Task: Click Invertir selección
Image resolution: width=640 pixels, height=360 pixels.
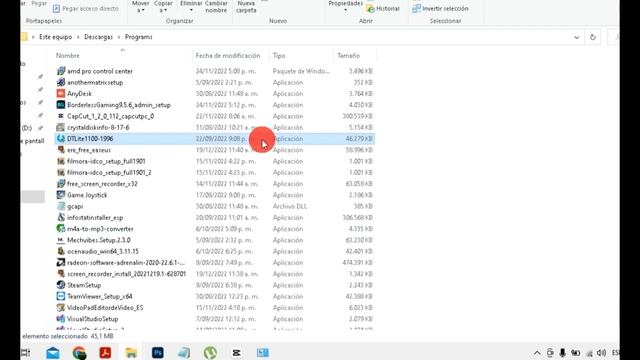Action: click(440, 9)
